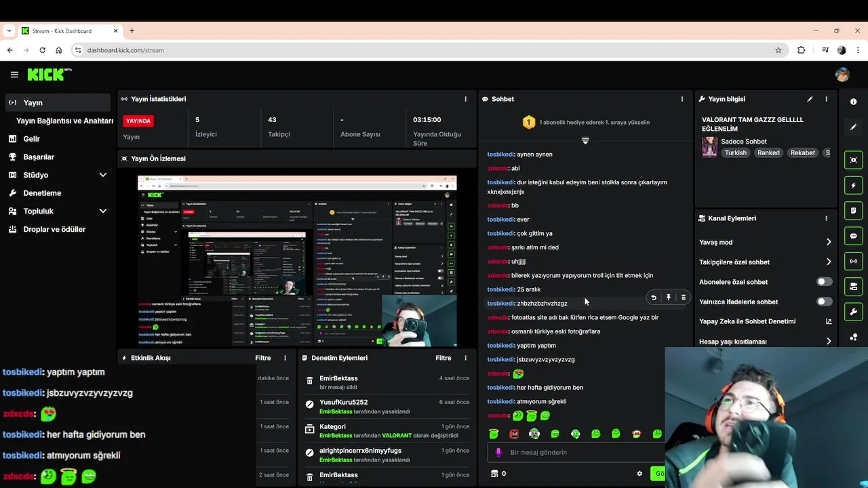868x488 pixels.
Task: Open Yayın Bağlantısı ve Anahtarı page
Action: pos(64,121)
